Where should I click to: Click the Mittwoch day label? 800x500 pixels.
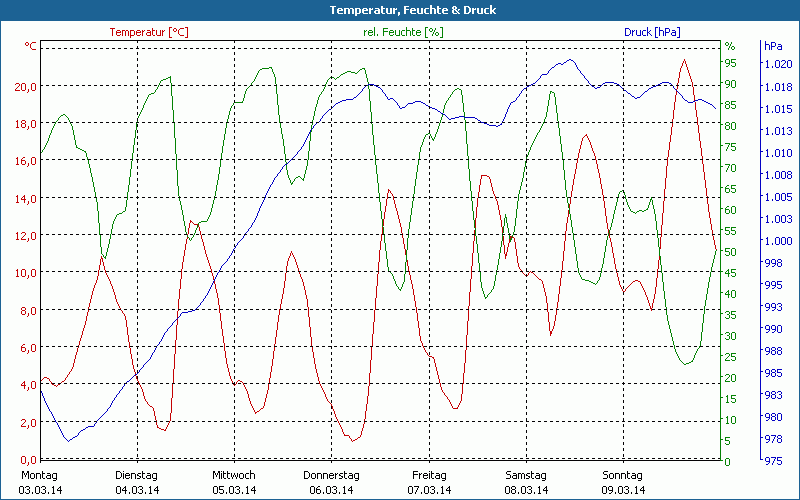234,475
